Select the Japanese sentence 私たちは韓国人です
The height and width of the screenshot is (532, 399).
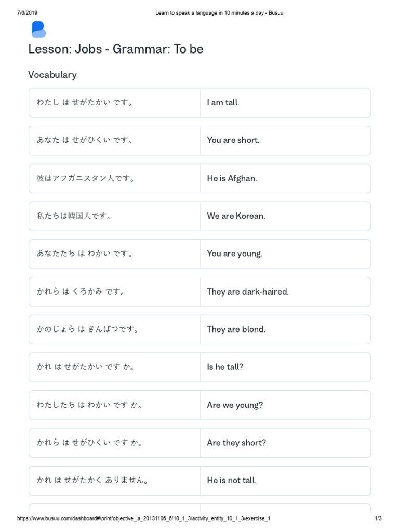74,216
